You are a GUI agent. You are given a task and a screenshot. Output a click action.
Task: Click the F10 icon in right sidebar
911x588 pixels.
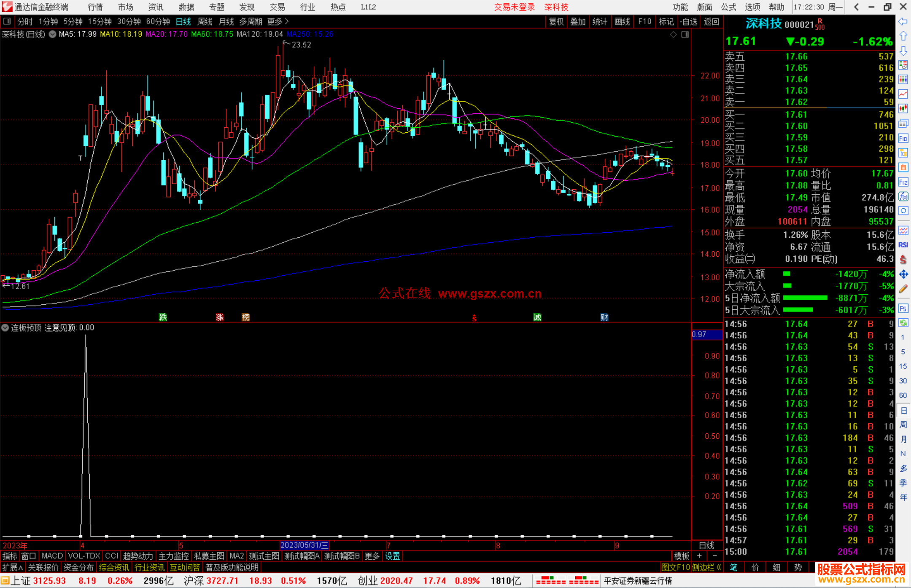pos(903,138)
